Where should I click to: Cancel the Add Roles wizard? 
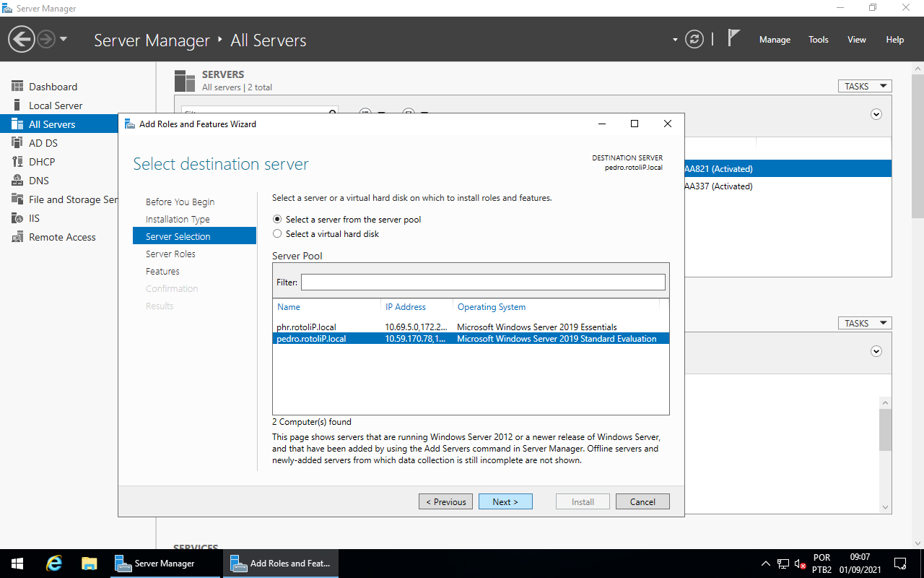point(642,501)
